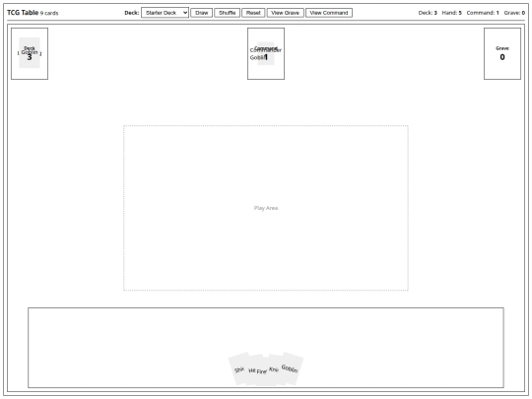Click the '9 cards' label

(x=49, y=13)
